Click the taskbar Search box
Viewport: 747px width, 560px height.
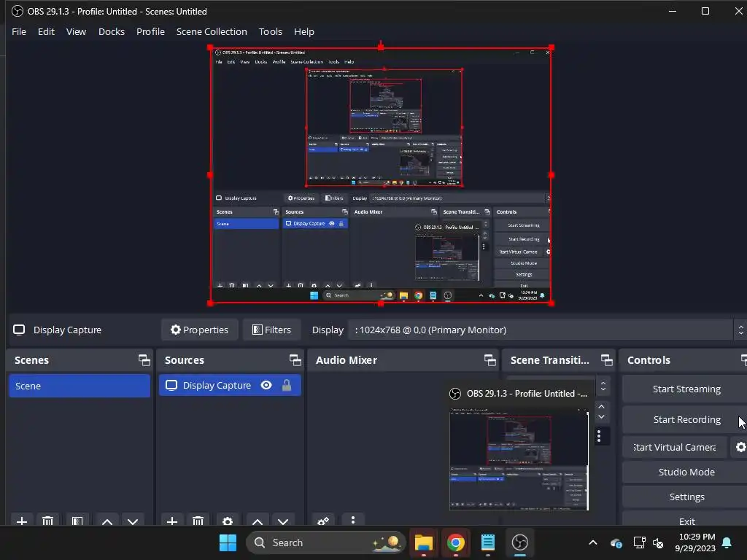click(326, 542)
